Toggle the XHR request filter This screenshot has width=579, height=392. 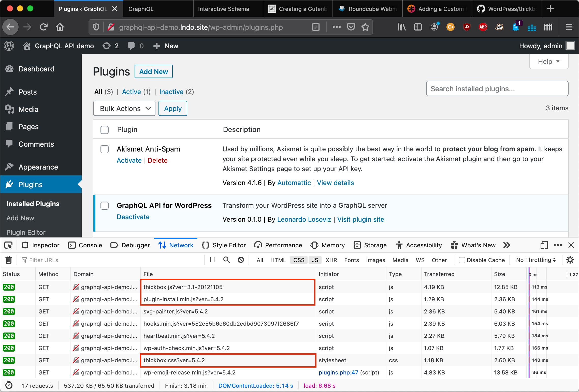(x=331, y=260)
